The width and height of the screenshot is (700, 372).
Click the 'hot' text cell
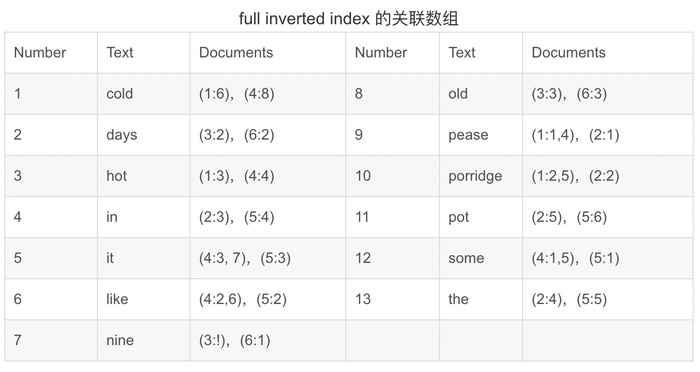(x=143, y=176)
